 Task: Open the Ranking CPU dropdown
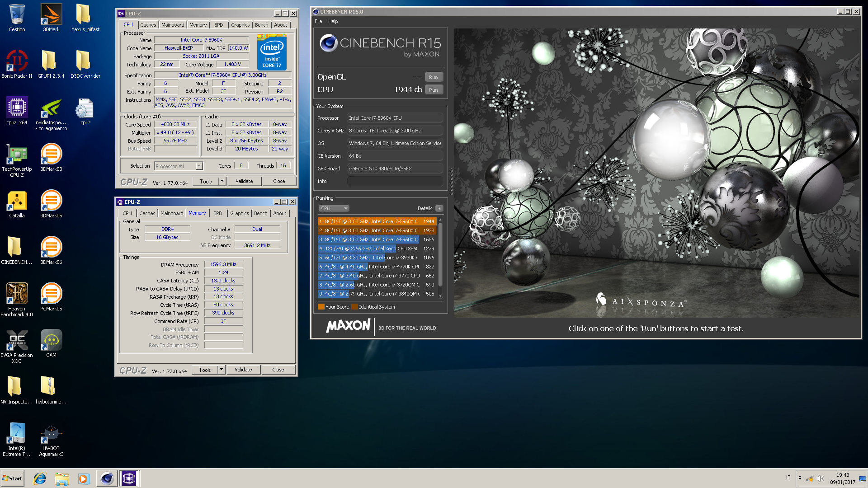click(334, 208)
